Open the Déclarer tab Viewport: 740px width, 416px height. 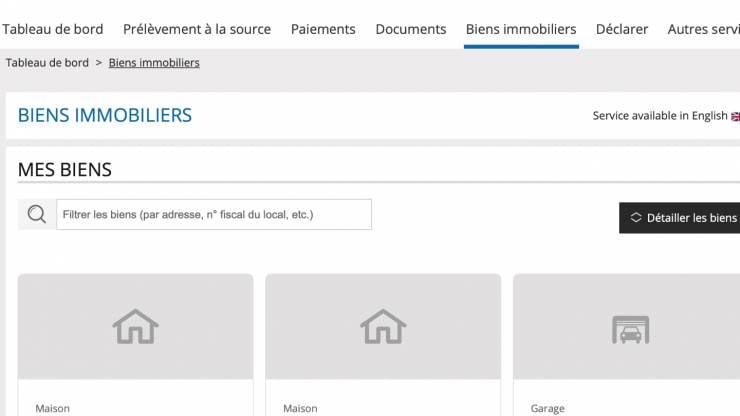(622, 29)
